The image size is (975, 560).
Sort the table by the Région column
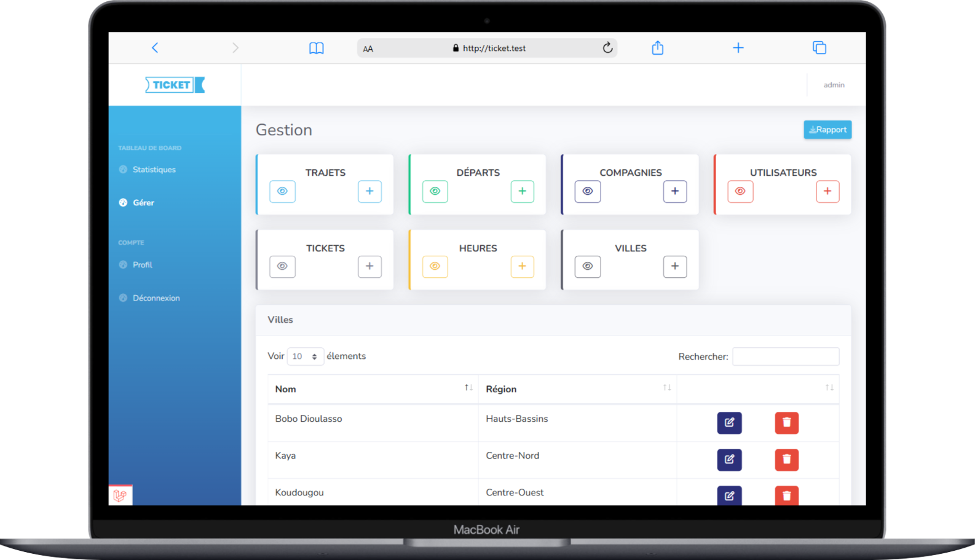[577, 389]
